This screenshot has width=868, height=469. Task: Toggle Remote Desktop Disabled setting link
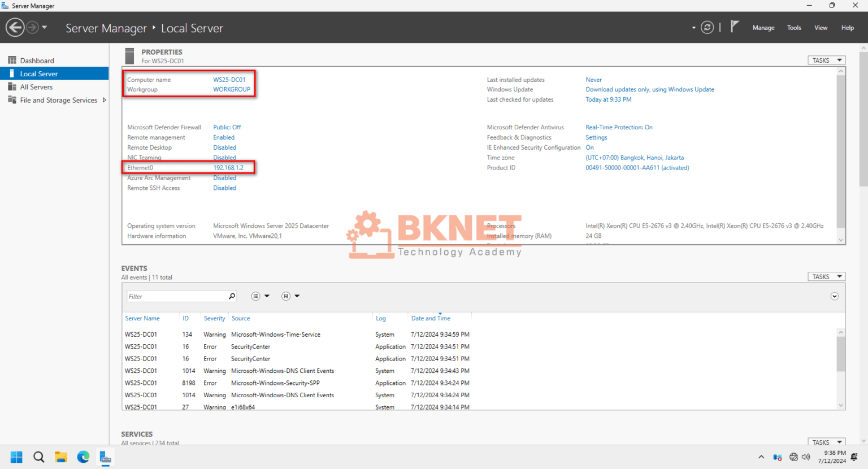(225, 147)
